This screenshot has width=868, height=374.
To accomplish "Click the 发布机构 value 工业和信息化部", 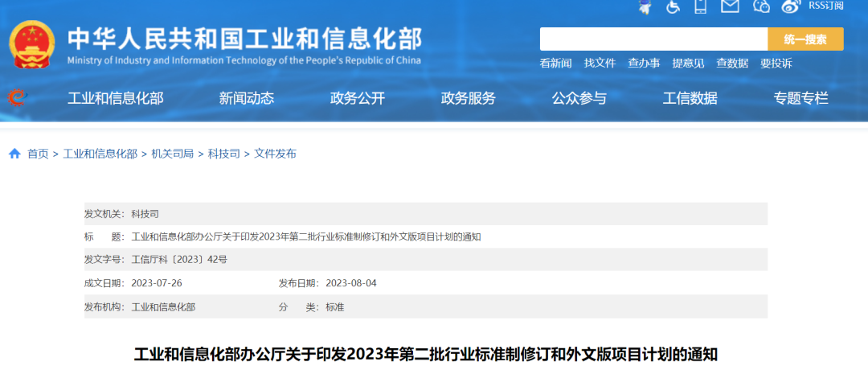I will point(163,306).
